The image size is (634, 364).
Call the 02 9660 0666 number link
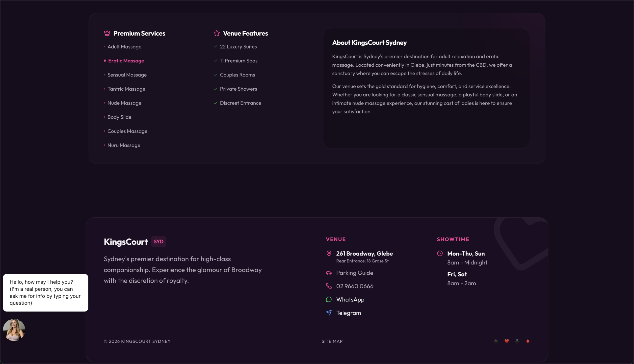354,286
